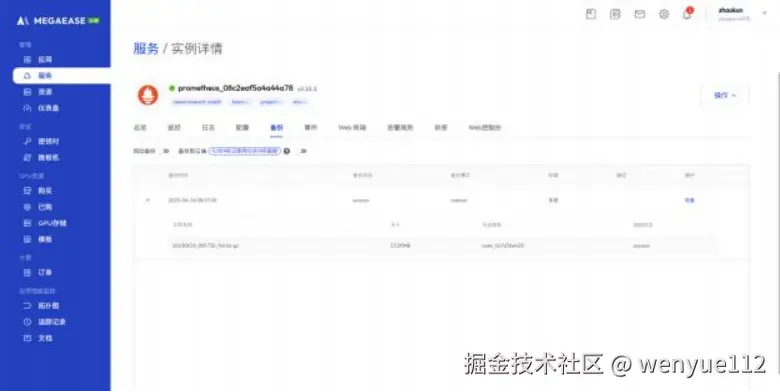Click the zhaokun user name
780x392 pixels.
[731, 10]
